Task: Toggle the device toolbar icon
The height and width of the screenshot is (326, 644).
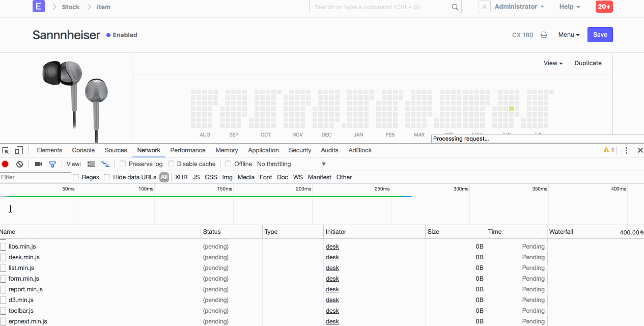Action: click(x=19, y=150)
